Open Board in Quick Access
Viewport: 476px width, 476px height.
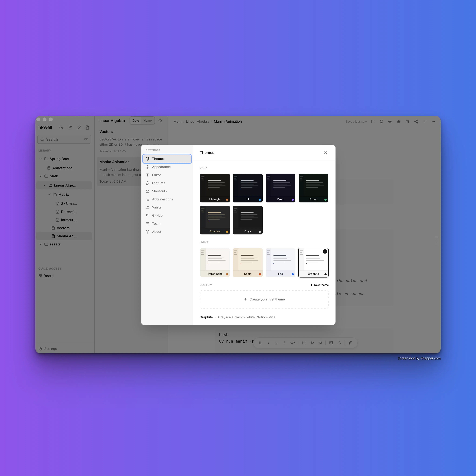tap(46, 276)
